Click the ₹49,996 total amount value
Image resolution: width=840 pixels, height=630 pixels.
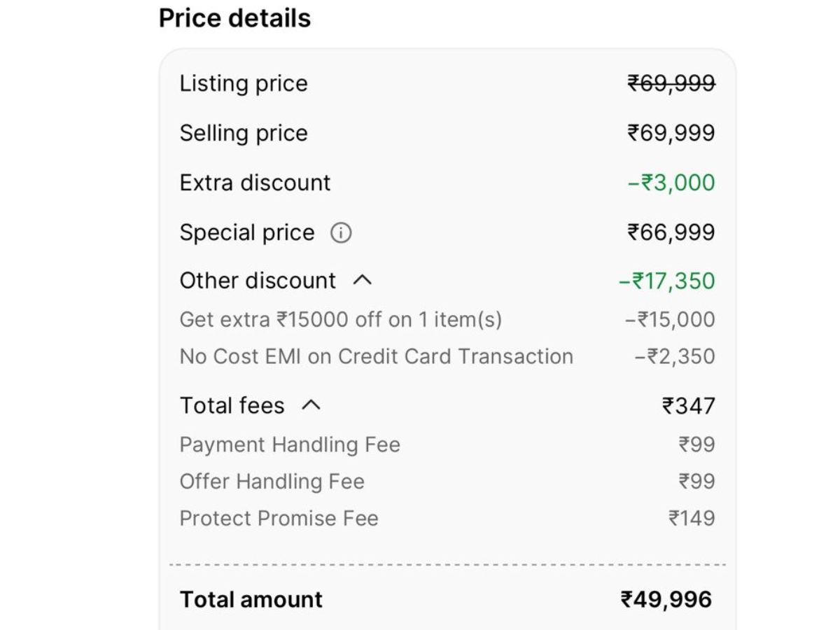tap(666, 599)
